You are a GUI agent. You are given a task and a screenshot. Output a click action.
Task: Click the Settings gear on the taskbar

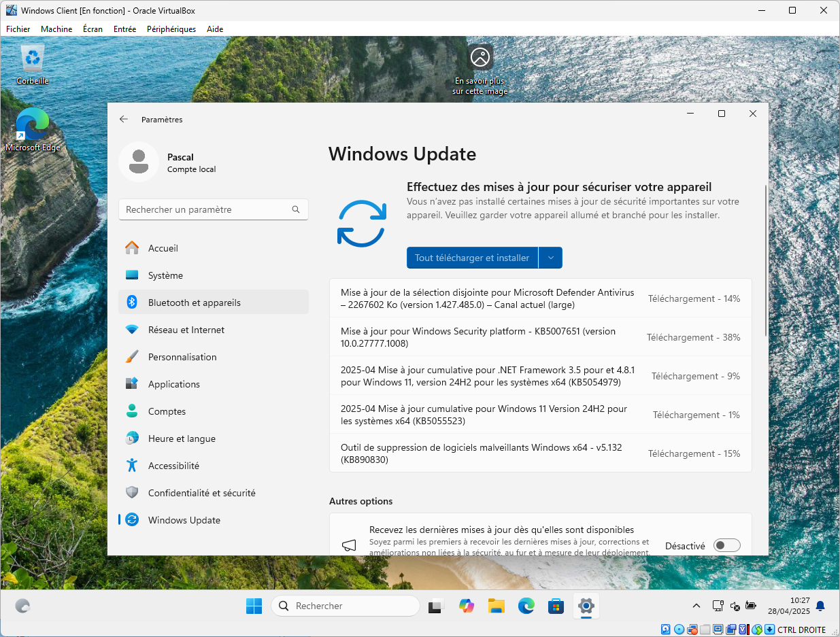[586, 606]
